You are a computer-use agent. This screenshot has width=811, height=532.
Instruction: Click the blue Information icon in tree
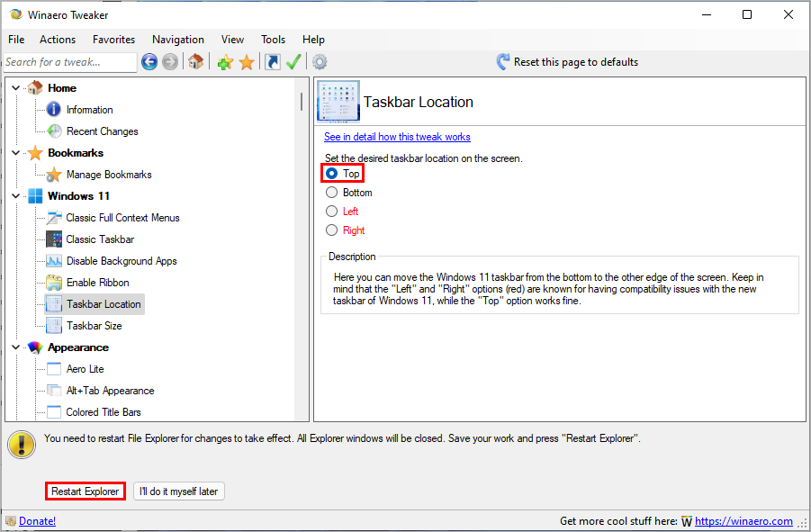point(54,110)
